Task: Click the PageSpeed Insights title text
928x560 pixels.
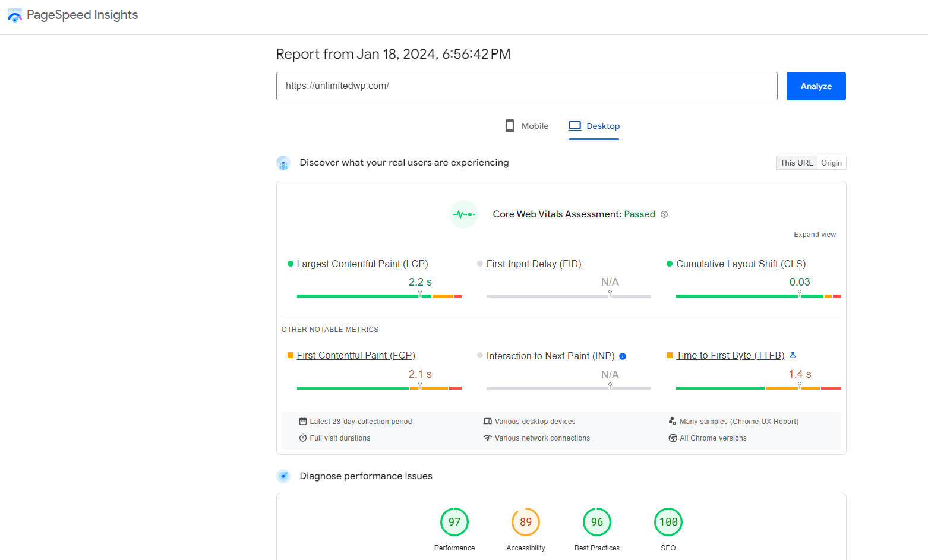Action: (83, 15)
